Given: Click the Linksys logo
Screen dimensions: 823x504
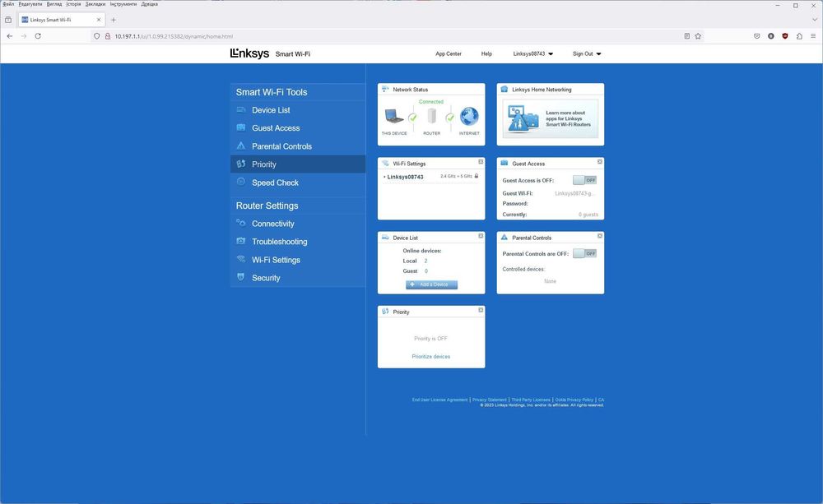Looking at the screenshot, I should tap(249, 53).
